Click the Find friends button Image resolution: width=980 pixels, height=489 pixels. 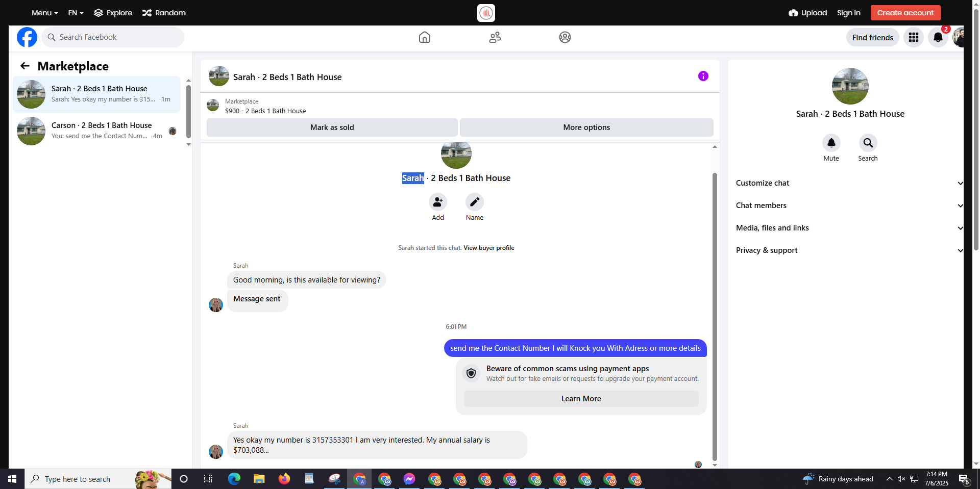pyautogui.click(x=873, y=37)
